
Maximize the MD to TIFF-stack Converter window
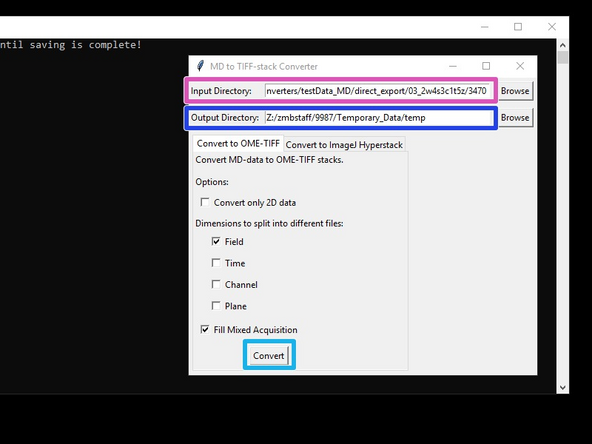(486, 66)
